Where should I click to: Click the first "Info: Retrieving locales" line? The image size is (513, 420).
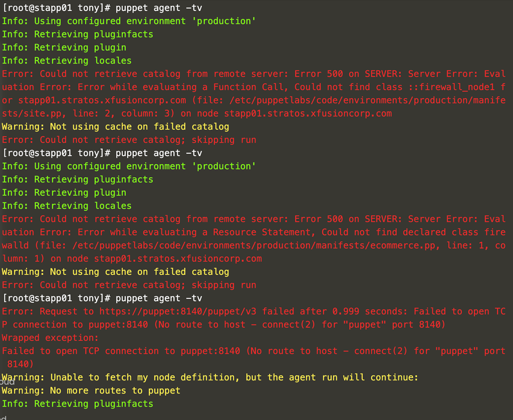pos(67,61)
